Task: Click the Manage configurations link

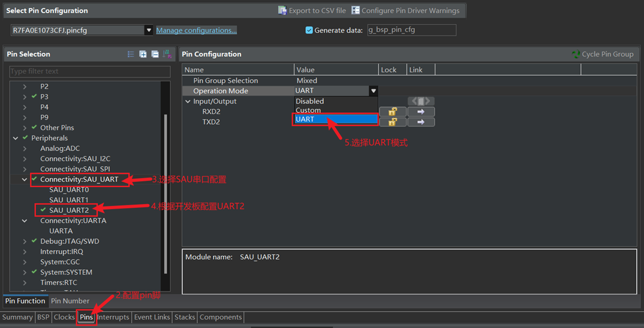Action: tap(196, 30)
